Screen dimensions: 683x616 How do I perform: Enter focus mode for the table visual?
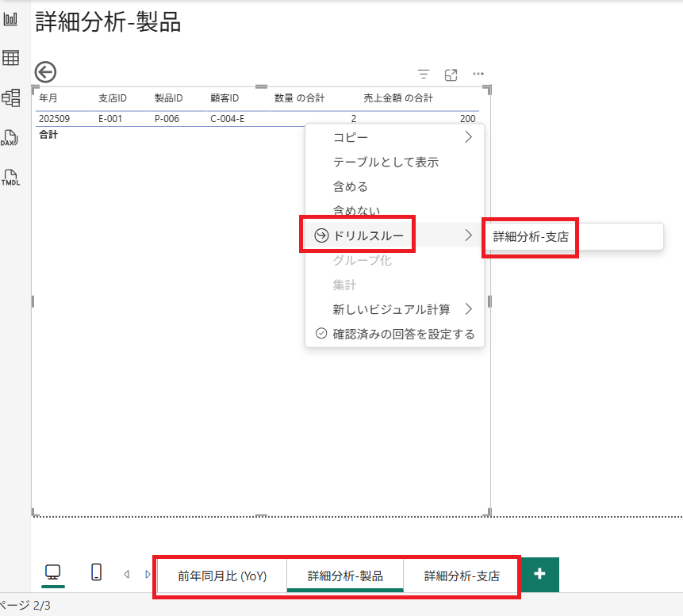(x=451, y=74)
